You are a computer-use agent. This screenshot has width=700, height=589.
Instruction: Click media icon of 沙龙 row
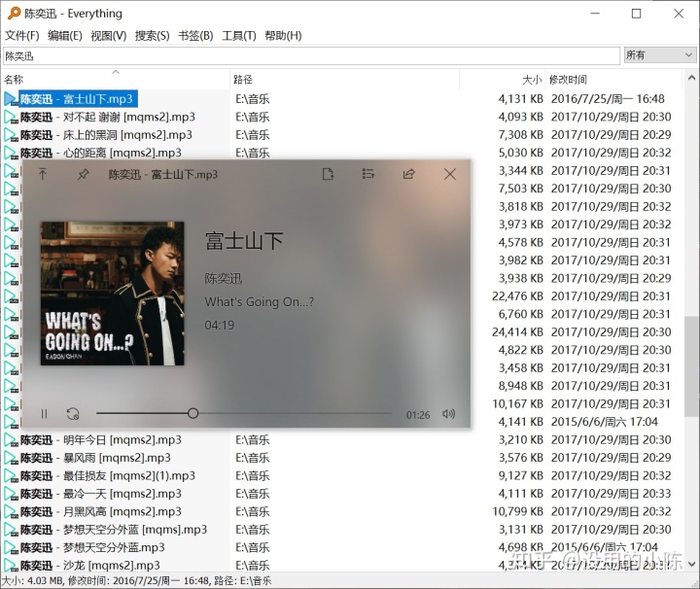coord(11,566)
